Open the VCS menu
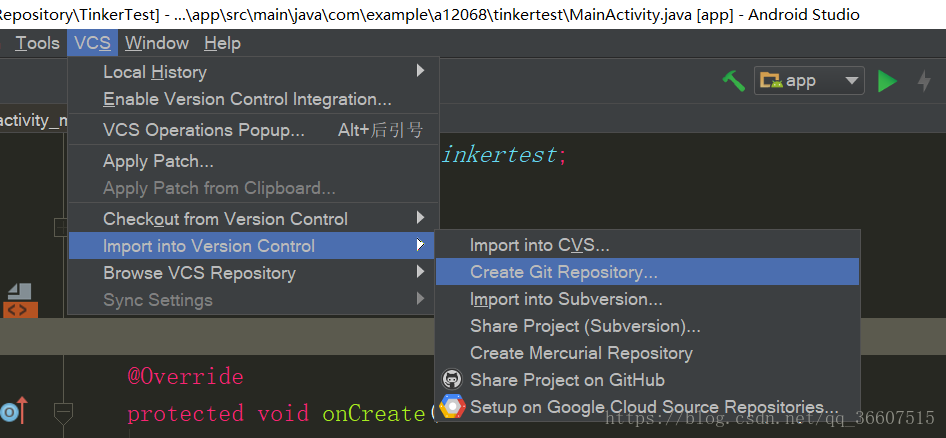 click(x=92, y=43)
